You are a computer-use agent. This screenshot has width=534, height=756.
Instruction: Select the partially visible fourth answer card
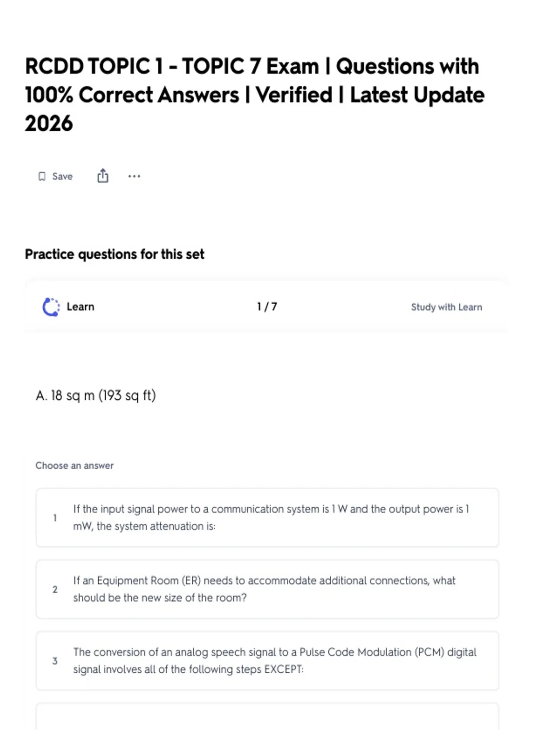pyautogui.click(x=267, y=716)
